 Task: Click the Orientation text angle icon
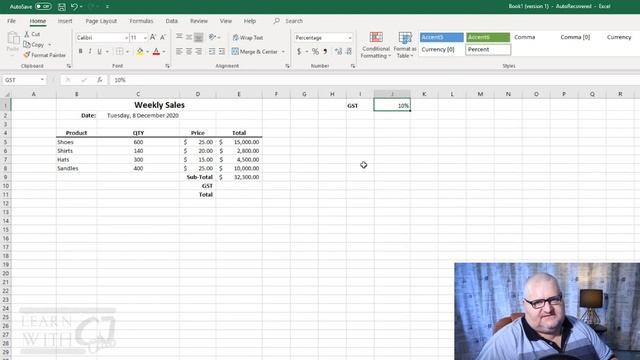(212, 37)
